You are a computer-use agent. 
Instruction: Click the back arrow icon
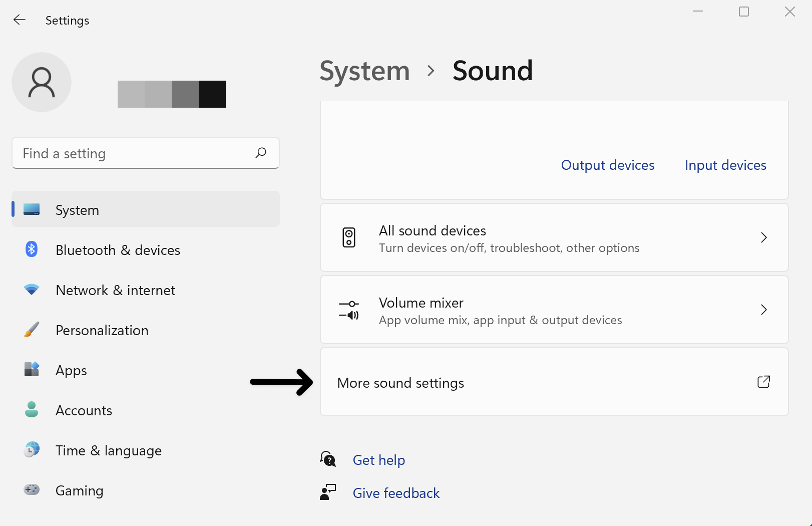[x=20, y=20]
